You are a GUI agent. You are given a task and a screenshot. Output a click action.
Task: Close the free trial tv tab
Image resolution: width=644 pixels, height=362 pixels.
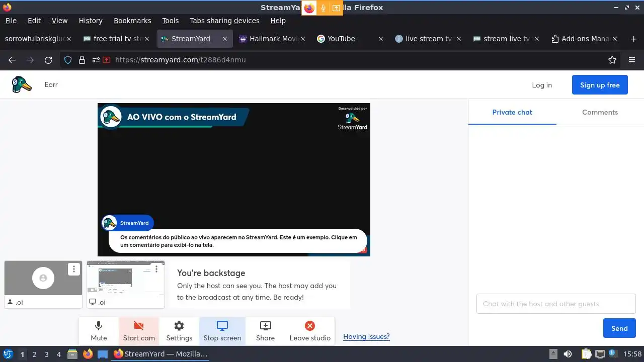[147, 39]
